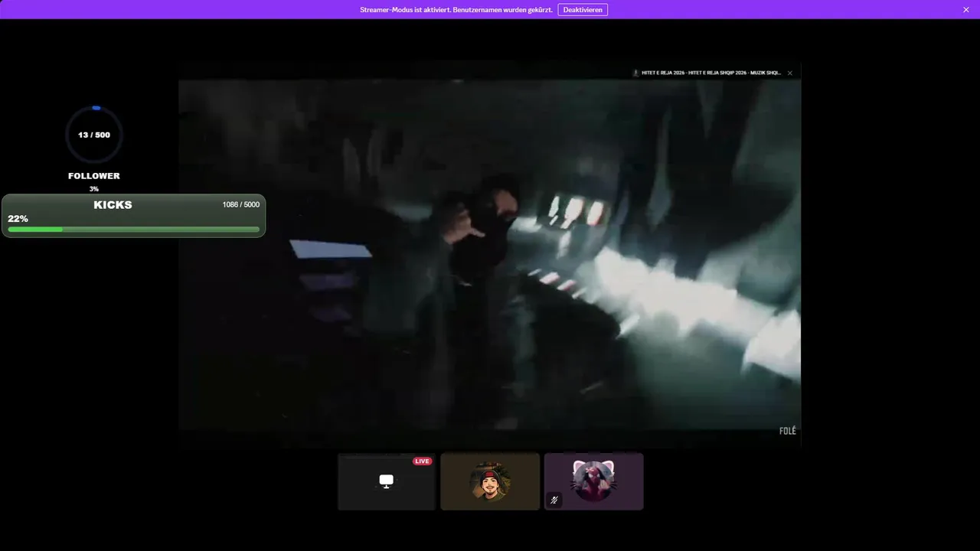Click the KICKS goal title
980x551 pixels.
tap(113, 205)
